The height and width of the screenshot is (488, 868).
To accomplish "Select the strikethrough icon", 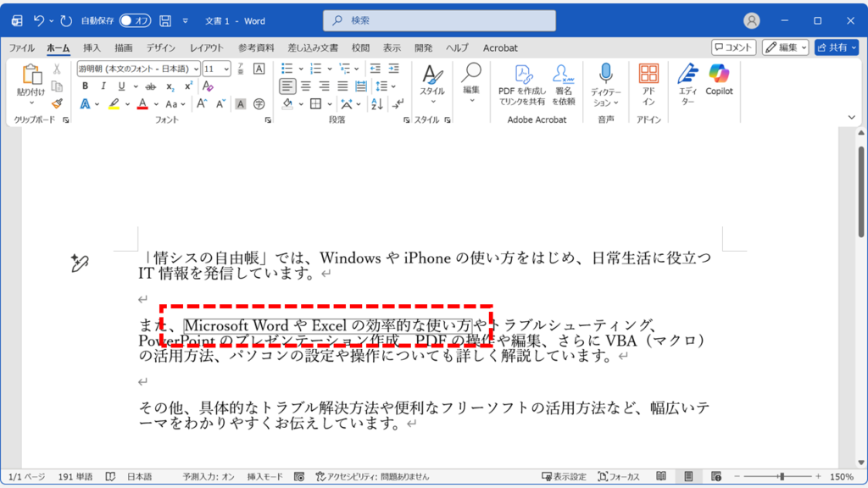I will (x=150, y=86).
